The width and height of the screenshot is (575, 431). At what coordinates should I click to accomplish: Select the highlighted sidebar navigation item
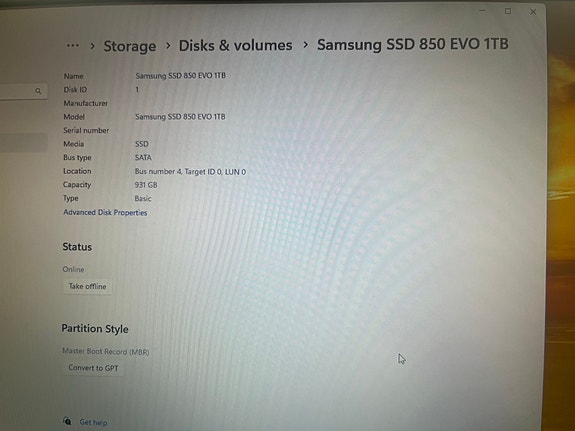pos(23,143)
